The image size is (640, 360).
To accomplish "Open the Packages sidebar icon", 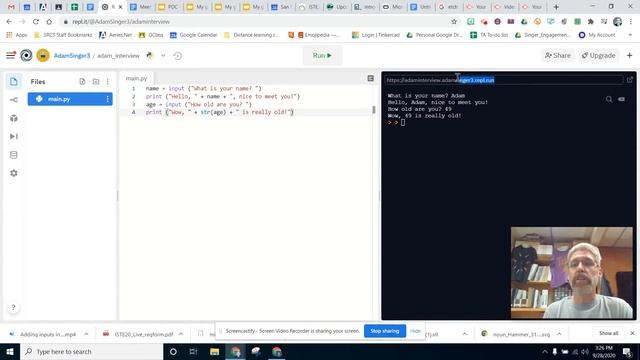I will (x=13, y=118).
